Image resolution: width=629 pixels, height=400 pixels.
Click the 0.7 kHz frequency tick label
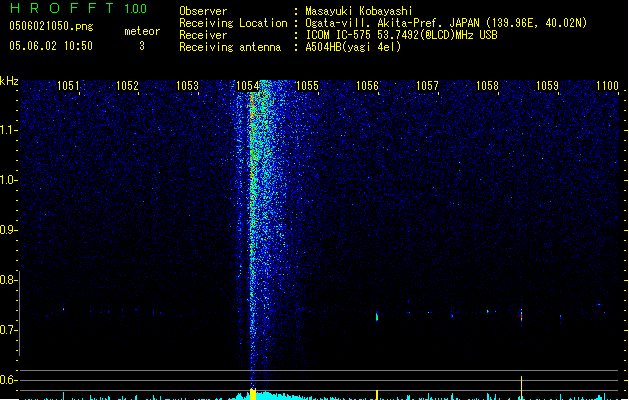tap(8, 330)
